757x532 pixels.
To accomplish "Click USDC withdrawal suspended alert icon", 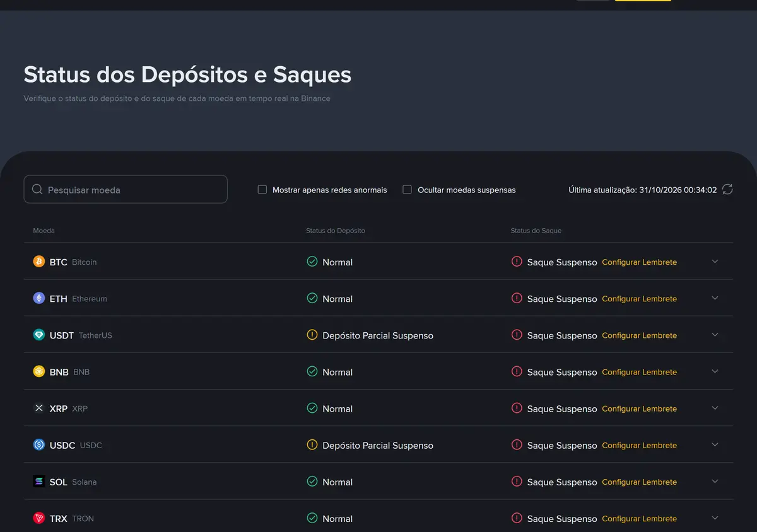I will [517, 444].
